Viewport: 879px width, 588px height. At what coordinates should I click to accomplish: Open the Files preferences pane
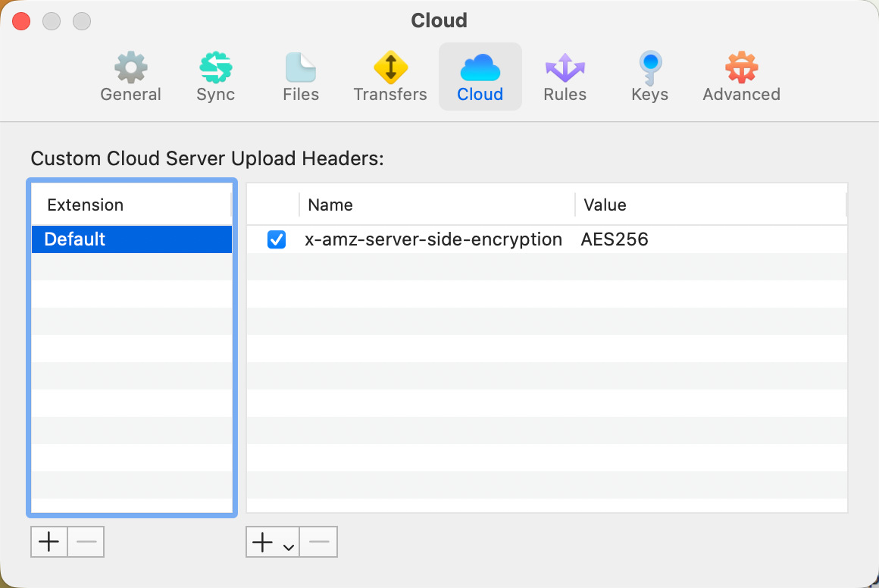[301, 77]
